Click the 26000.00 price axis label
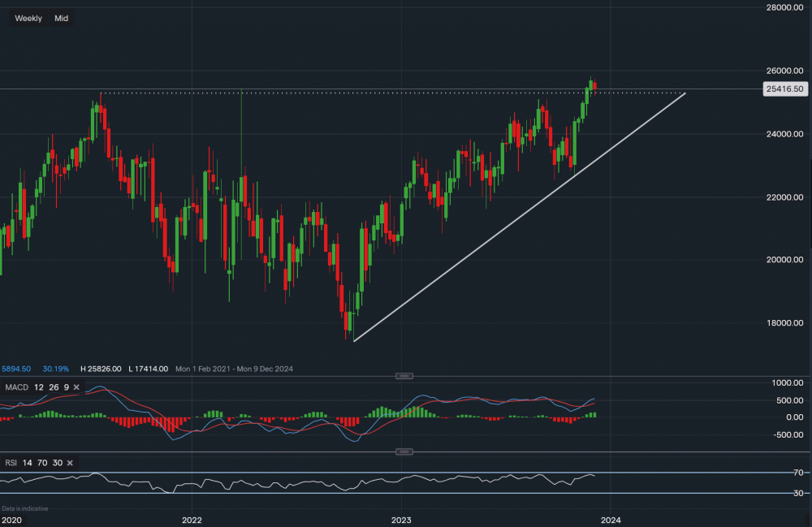 pyautogui.click(x=783, y=71)
